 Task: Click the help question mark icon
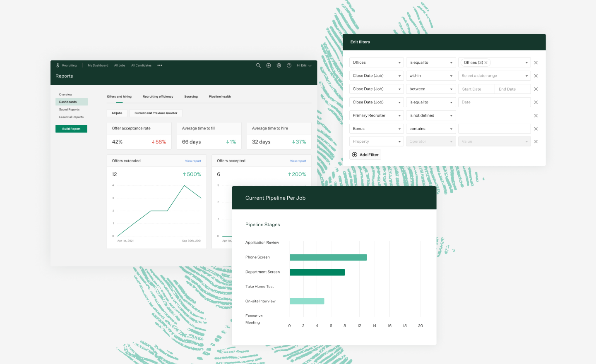(x=289, y=65)
